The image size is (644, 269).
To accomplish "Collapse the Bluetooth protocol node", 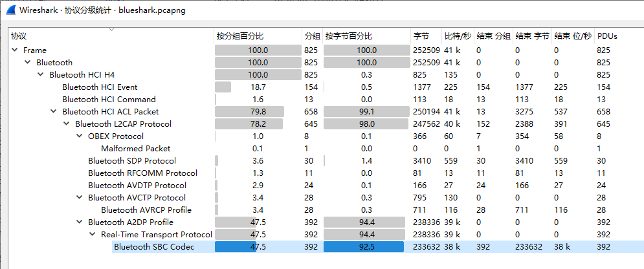I will (x=28, y=63).
